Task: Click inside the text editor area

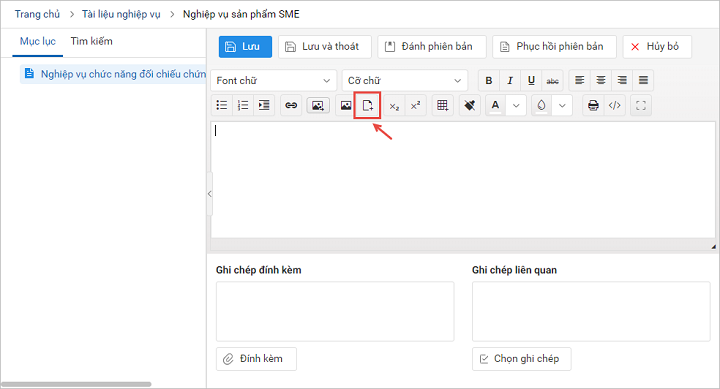Action: tap(463, 180)
